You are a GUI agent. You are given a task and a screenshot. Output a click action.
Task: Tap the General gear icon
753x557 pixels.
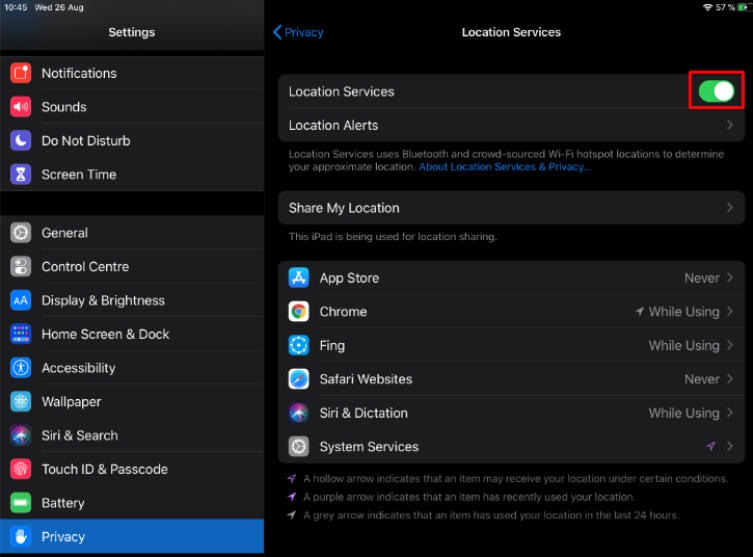[21, 233]
